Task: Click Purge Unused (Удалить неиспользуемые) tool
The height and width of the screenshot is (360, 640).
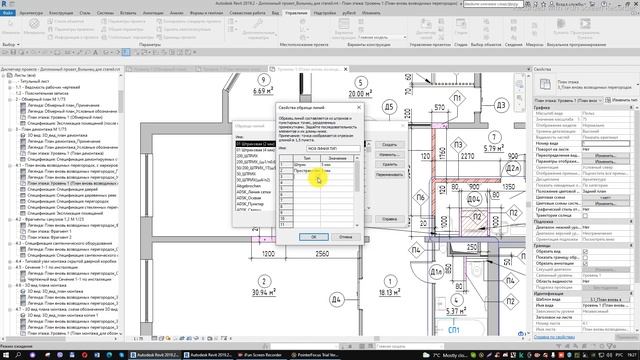Action: pyautogui.click(x=184, y=29)
